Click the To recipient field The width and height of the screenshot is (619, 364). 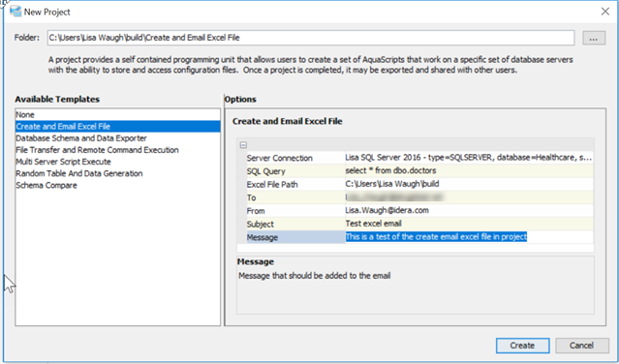click(469, 197)
